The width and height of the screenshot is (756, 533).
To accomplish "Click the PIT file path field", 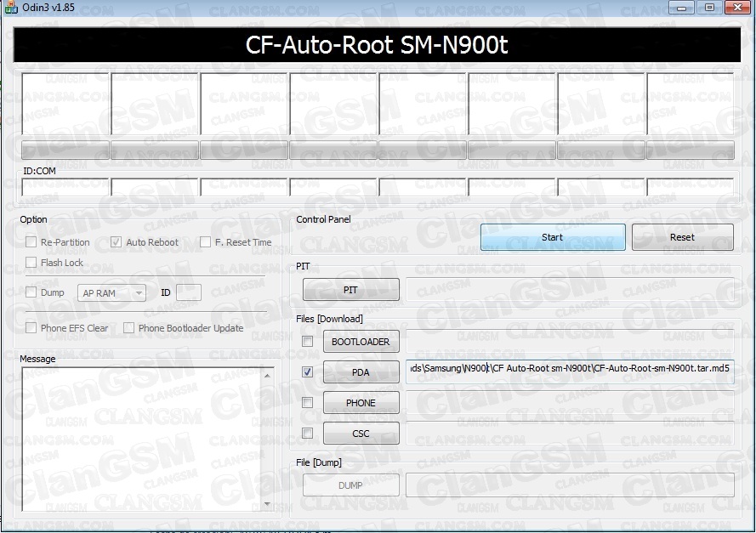I will (570, 290).
